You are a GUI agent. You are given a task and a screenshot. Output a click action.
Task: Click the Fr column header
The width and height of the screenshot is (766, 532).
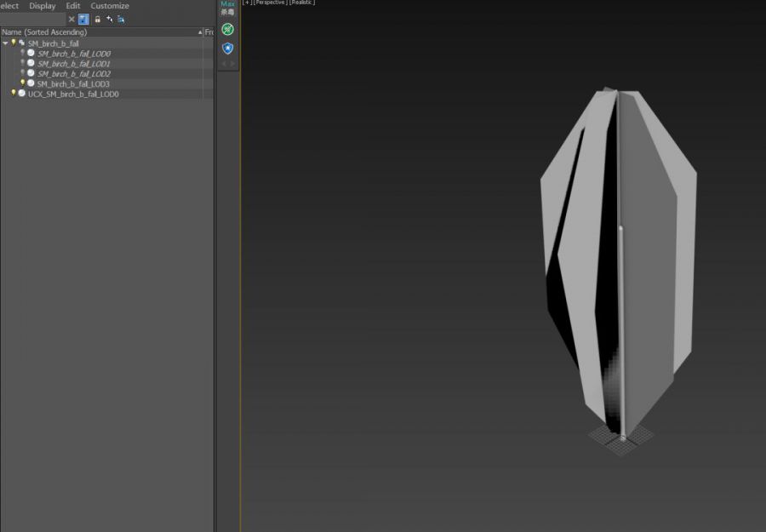(x=209, y=32)
